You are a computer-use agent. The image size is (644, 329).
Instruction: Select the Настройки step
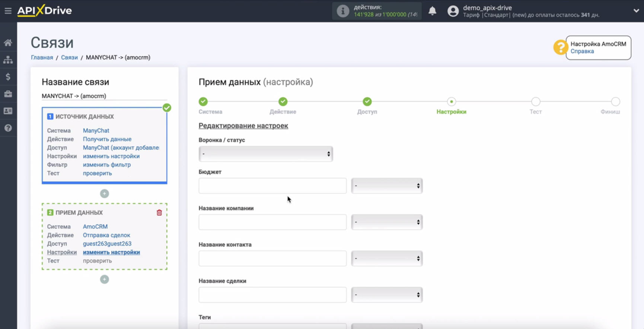click(452, 101)
